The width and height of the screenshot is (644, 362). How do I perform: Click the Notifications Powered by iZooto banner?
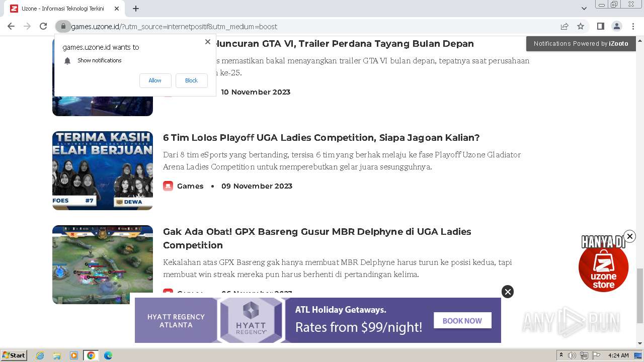[x=581, y=44]
